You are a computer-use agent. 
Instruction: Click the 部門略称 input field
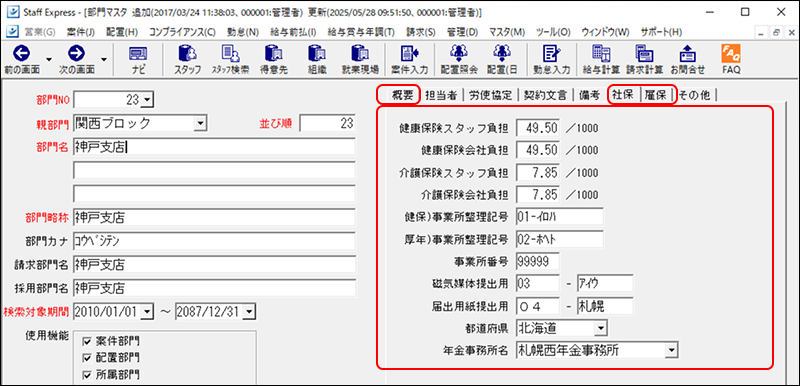[x=214, y=218]
